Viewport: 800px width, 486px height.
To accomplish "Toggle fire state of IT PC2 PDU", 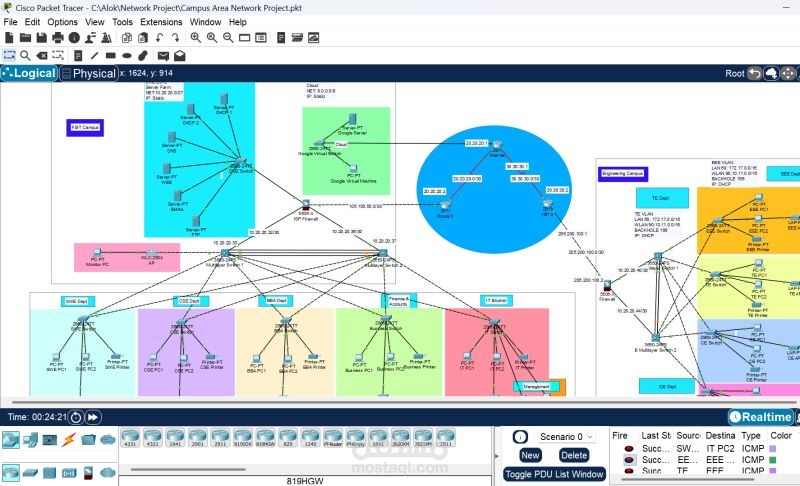I will click(x=629, y=449).
